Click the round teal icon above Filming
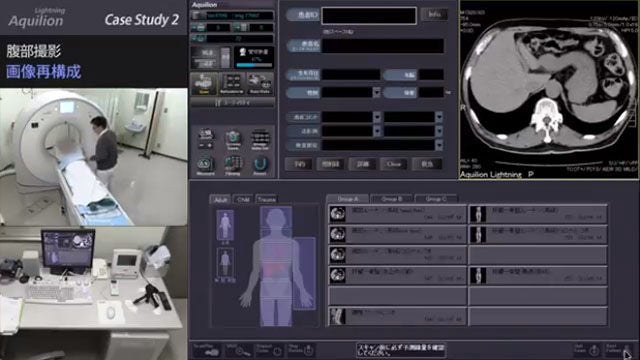This screenshot has height=360, width=640. coord(233,139)
